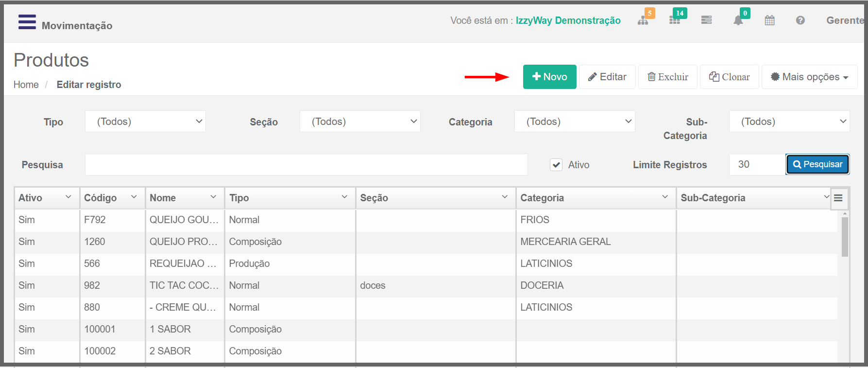868x368 pixels.
Task: Click the server list icon in header
Action: [707, 20]
